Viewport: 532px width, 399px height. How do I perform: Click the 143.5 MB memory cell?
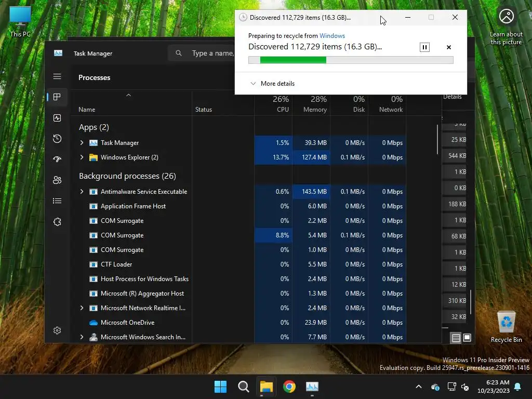click(311, 192)
